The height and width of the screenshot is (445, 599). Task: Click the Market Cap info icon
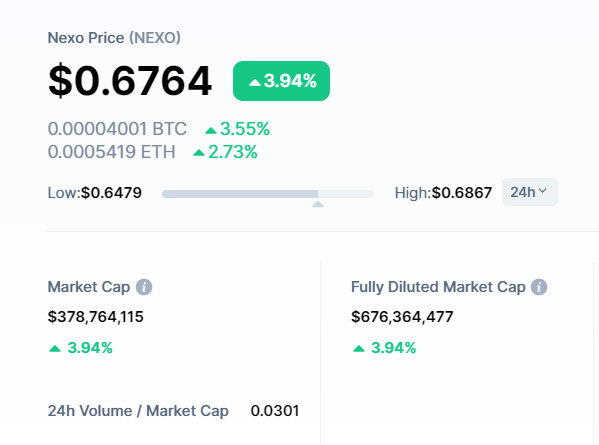(x=144, y=287)
